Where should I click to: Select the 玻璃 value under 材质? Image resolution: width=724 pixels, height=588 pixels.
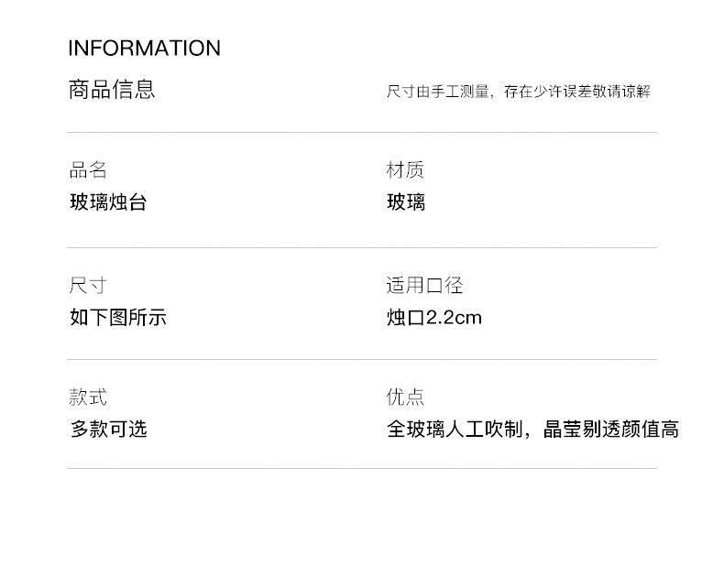tap(406, 202)
